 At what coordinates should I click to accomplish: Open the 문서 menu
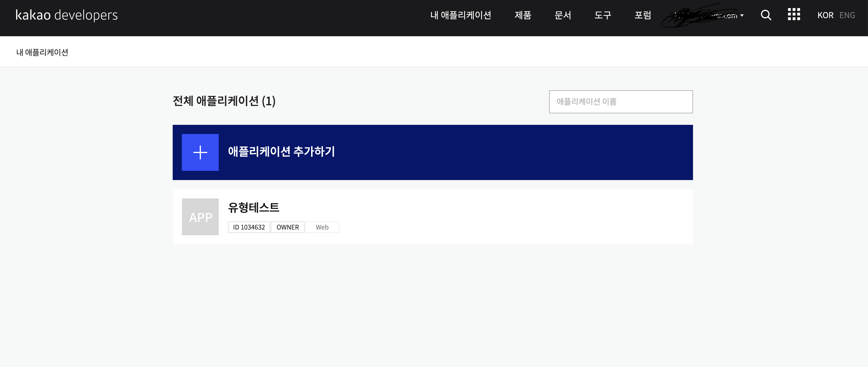pyautogui.click(x=563, y=15)
